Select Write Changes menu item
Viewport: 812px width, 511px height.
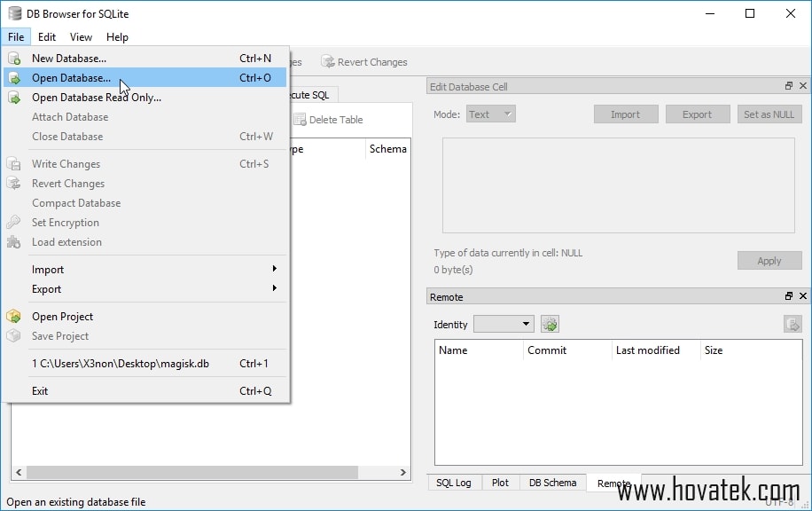(x=145, y=164)
